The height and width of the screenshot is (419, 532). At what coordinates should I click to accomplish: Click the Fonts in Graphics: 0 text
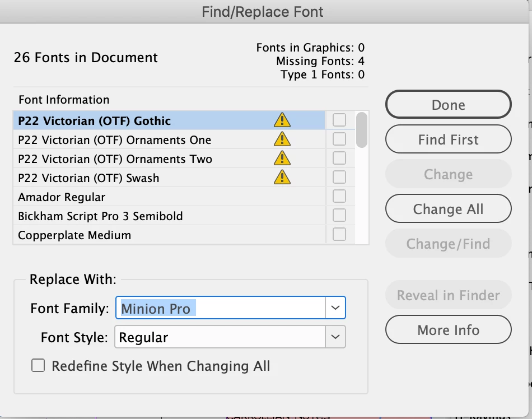click(310, 48)
